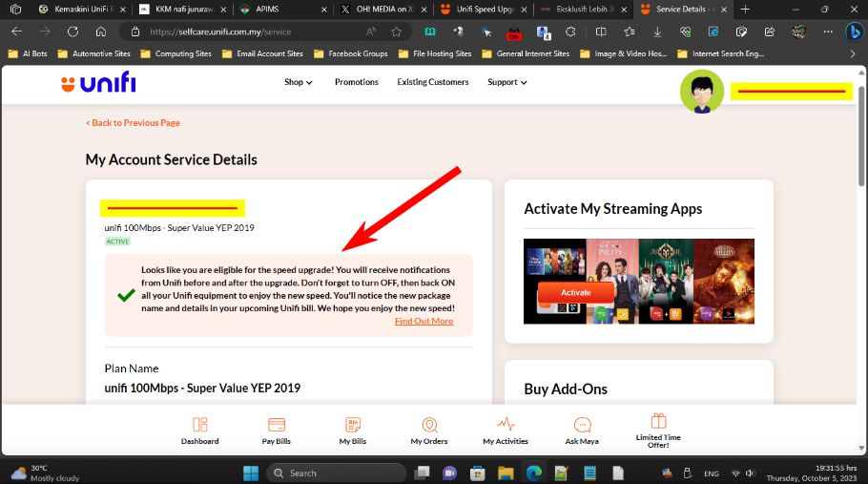Click the unifi logo
The width and height of the screenshot is (868, 484).
point(98,82)
